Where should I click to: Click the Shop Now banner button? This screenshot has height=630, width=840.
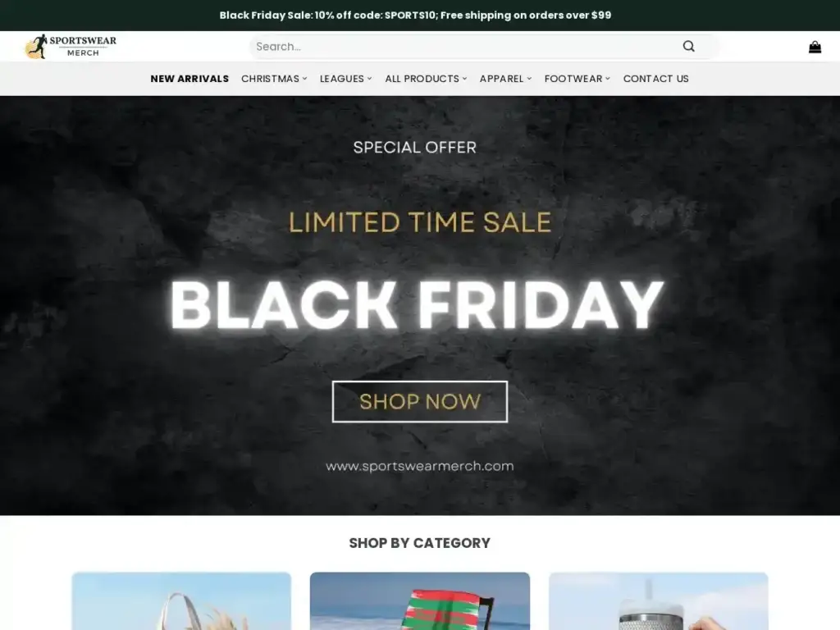(420, 402)
